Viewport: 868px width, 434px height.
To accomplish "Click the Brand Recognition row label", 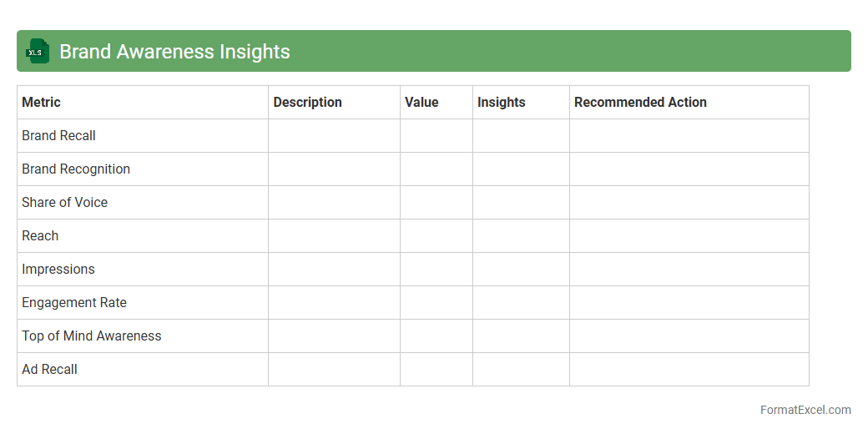I will [76, 169].
